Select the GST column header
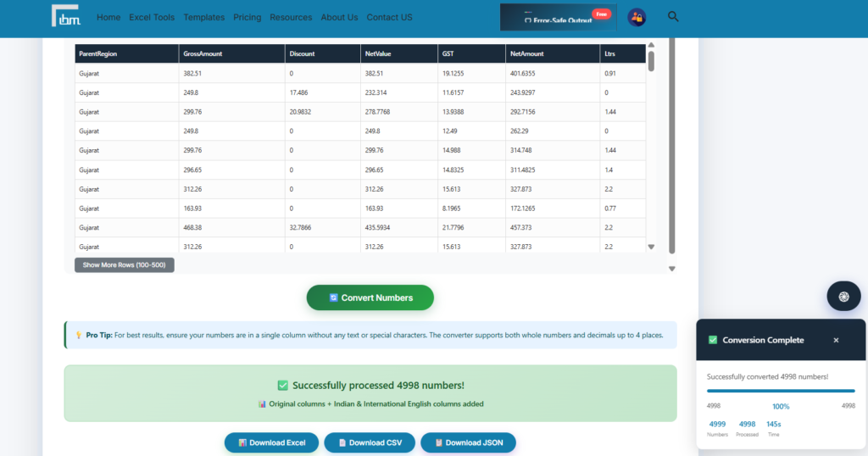 pyautogui.click(x=471, y=53)
